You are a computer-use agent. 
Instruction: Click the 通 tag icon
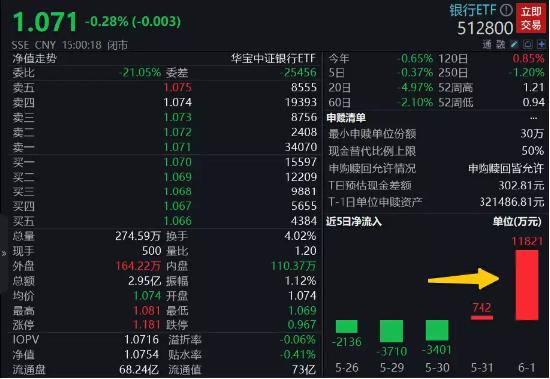[x=487, y=44]
